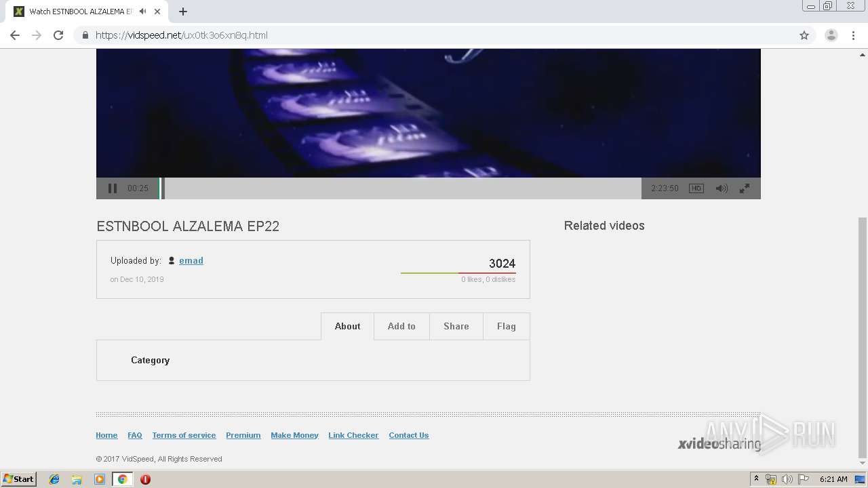Open the network tray icon
The height and width of the screenshot is (488, 868).
(771, 479)
